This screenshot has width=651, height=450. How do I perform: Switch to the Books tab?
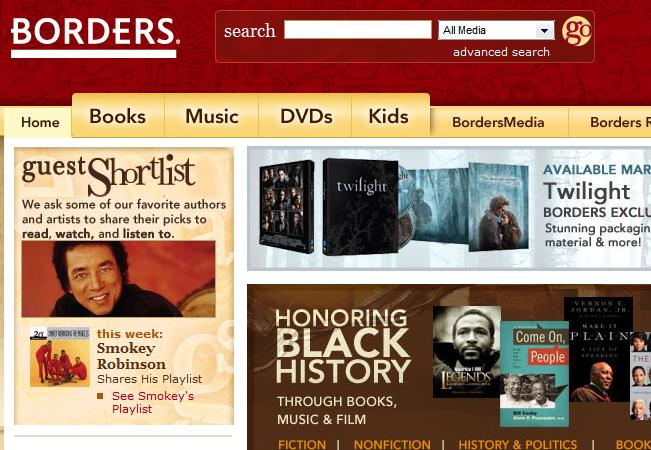[118, 116]
